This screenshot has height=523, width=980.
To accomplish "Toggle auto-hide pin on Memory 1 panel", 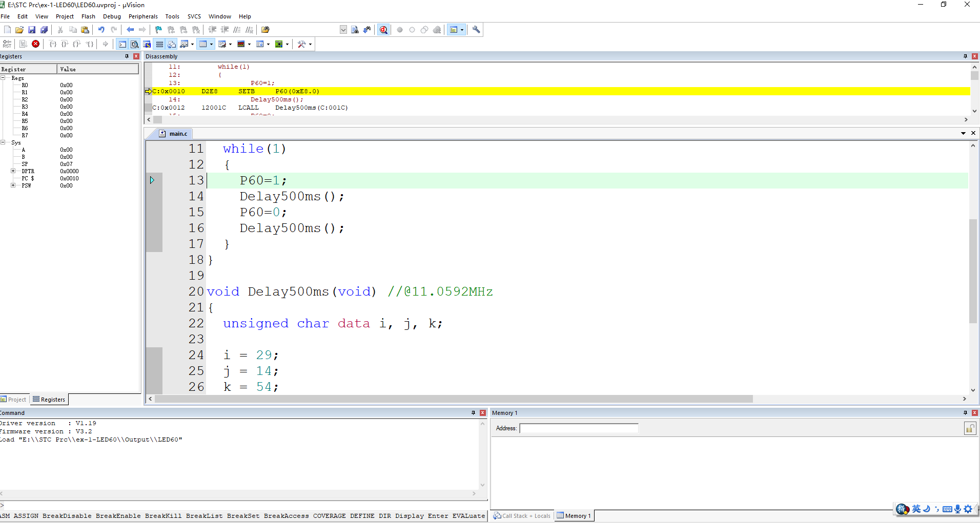I will (x=965, y=413).
